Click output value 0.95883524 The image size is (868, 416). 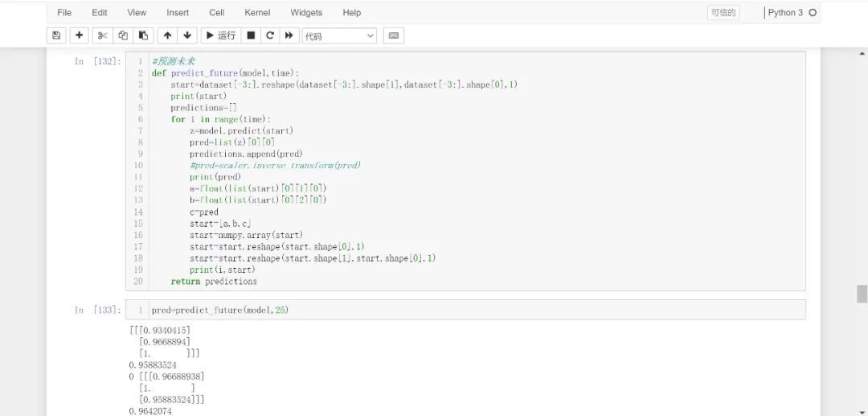coord(153,365)
